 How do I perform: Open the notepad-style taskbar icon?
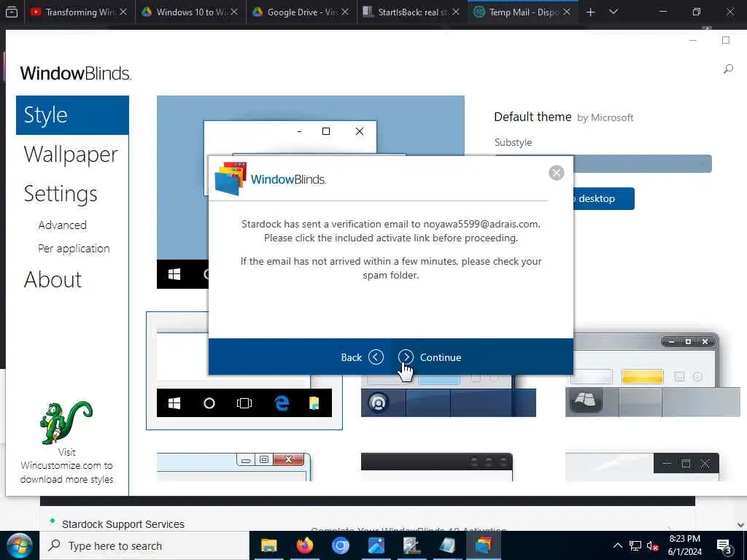[x=447, y=545]
